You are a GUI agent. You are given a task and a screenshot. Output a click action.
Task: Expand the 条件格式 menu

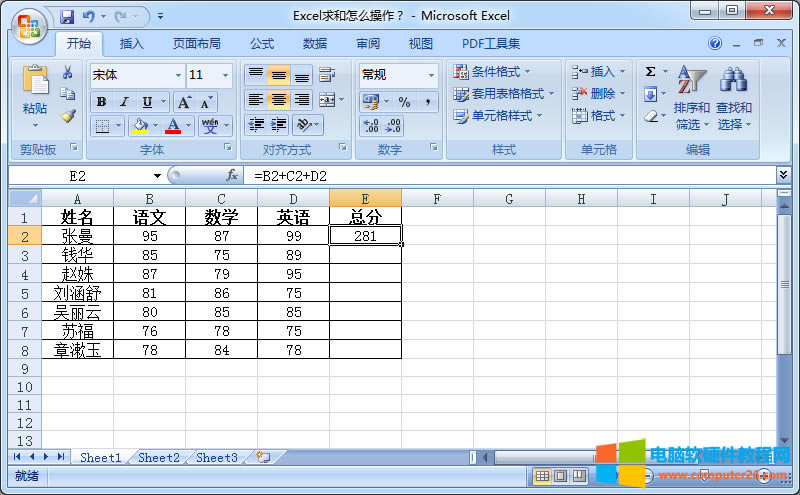click(x=492, y=71)
